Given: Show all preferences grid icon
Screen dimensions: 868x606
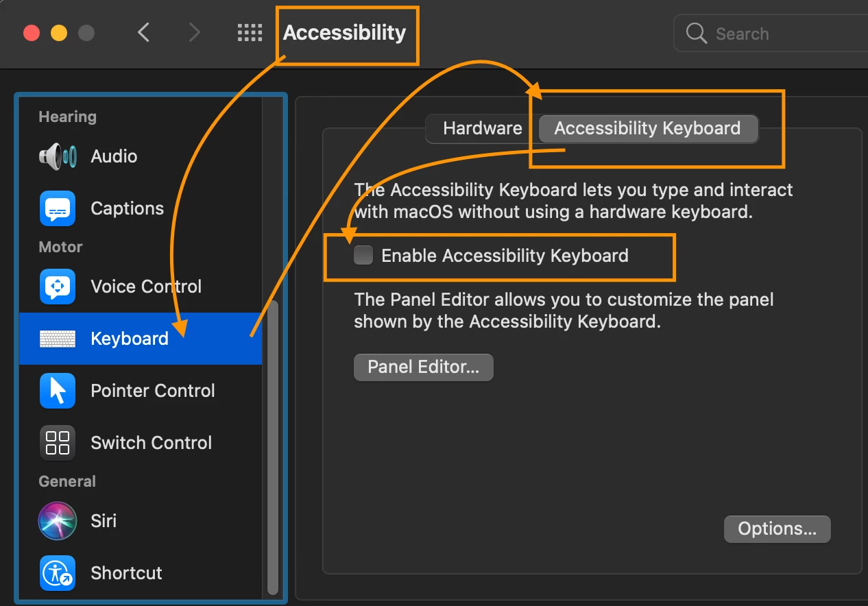Looking at the screenshot, I should [250, 32].
